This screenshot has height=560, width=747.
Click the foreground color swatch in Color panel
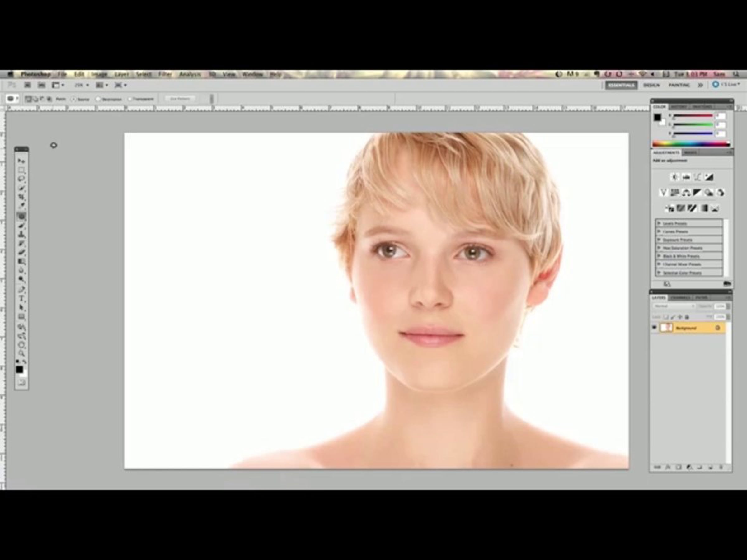pos(657,117)
